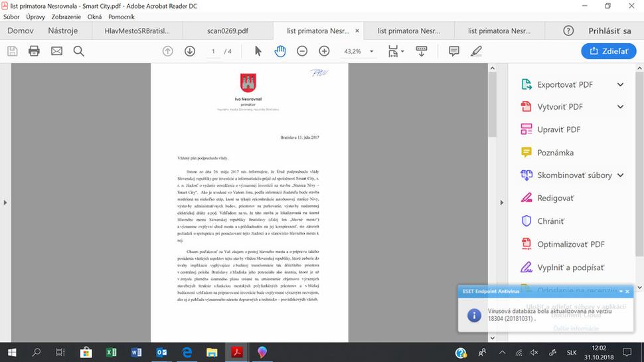Screen dimensions: 644x362
Task: Click the Save file icon
Action: click(13, 51)
